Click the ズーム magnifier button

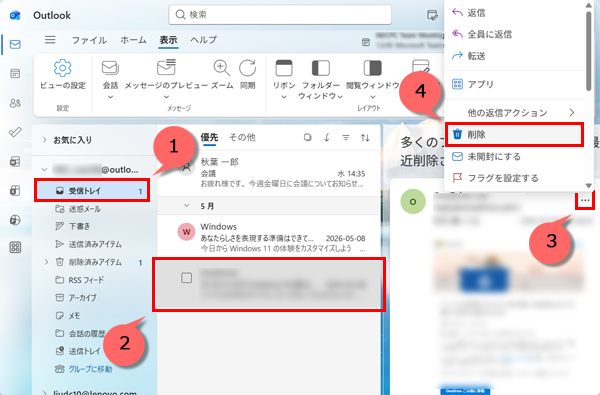coord(222,75)
